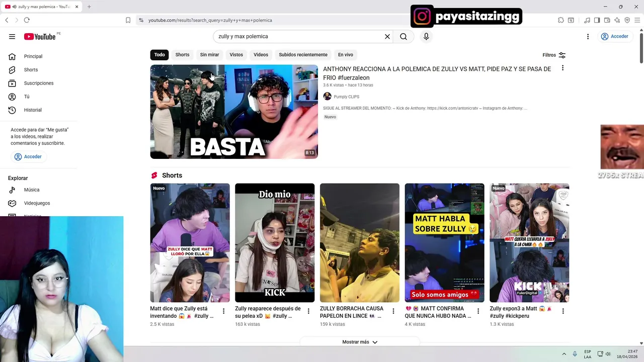The image size is (644, 362).
Task: Expand shorts with Mostrar más
Action: click(x=360, y=342)
